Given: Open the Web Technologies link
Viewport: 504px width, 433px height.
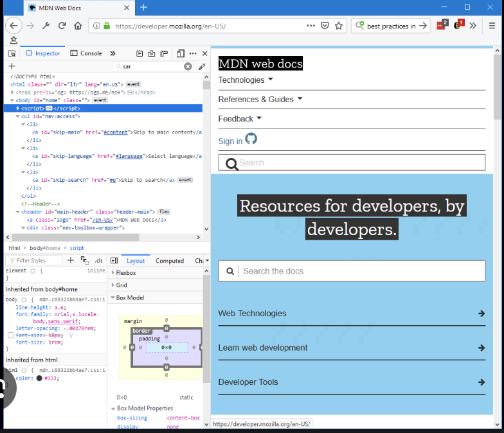Looking at the screenshot, I should tap(352, 314).
